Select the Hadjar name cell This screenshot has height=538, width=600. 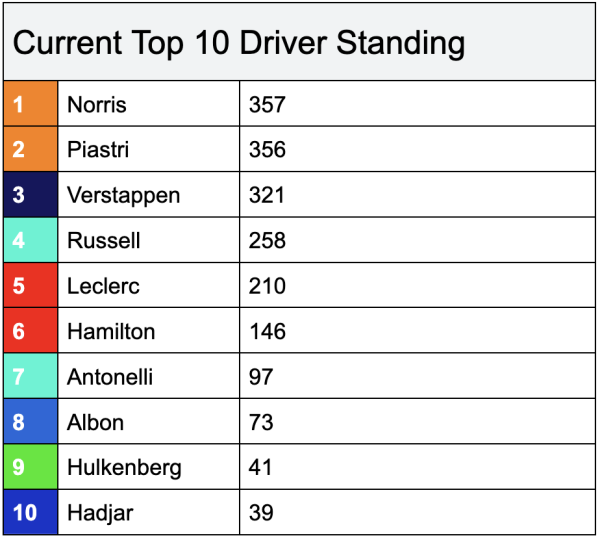(x=148, y=513)
